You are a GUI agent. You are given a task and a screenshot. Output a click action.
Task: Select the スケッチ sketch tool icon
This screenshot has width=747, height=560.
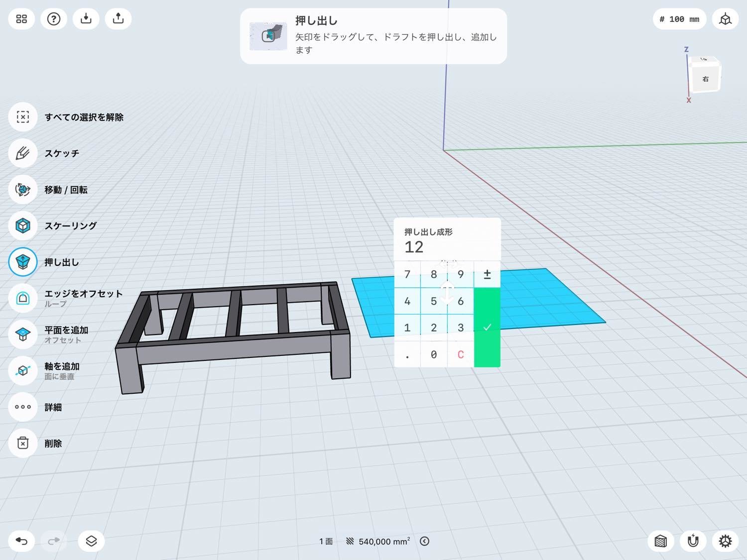tap(23, 153)
